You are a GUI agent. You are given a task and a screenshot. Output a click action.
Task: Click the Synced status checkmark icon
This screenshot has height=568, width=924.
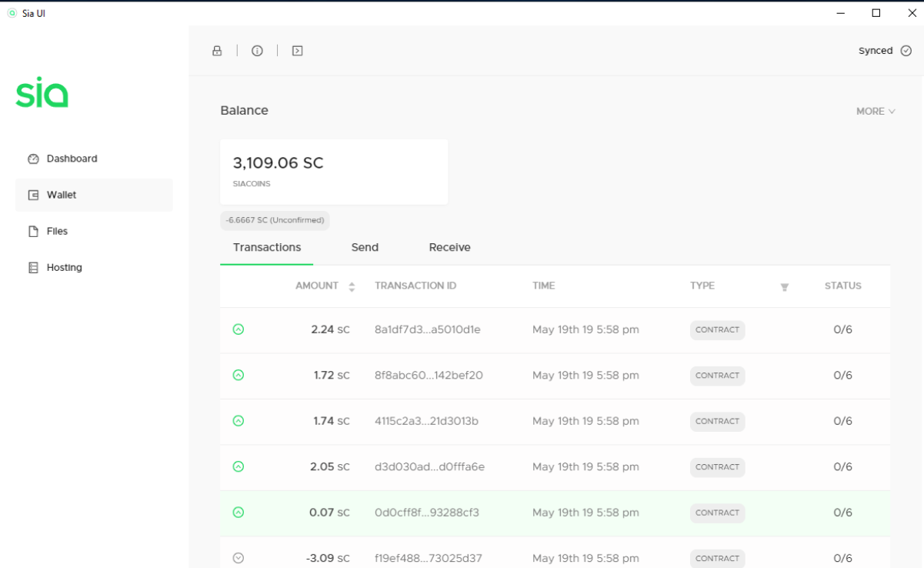tap(905, 50)
